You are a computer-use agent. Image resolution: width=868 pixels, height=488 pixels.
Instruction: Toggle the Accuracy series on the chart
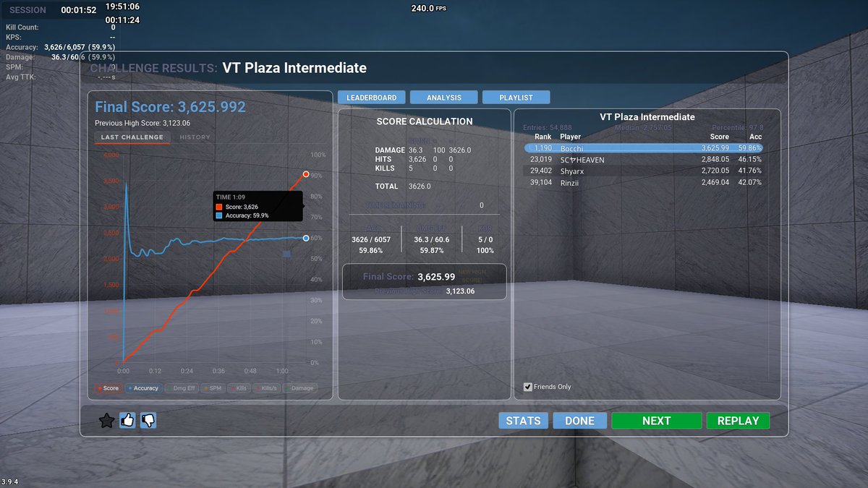click(x=142, y=388)
